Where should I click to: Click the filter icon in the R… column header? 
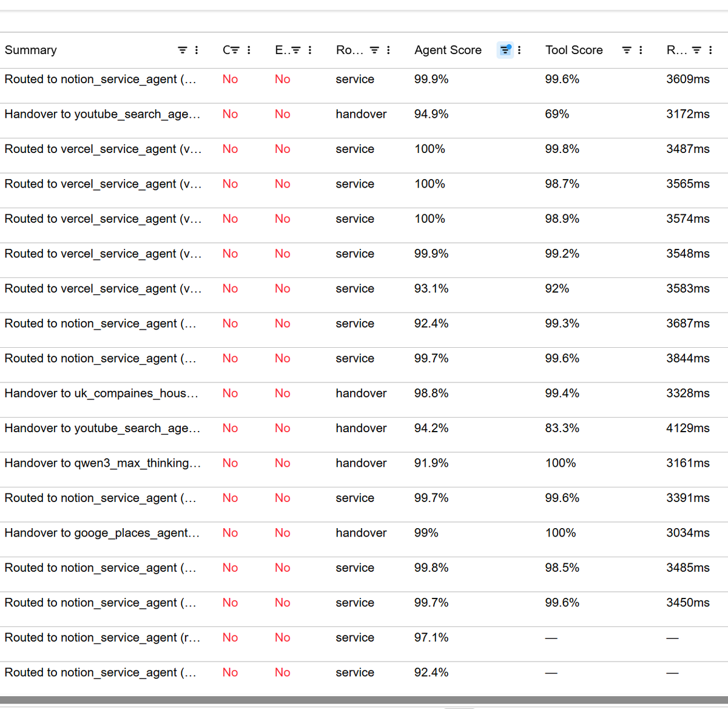pos(696,50)
